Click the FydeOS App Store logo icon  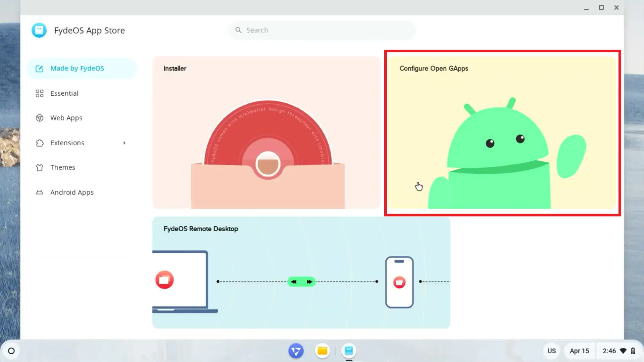click(39, 30)
